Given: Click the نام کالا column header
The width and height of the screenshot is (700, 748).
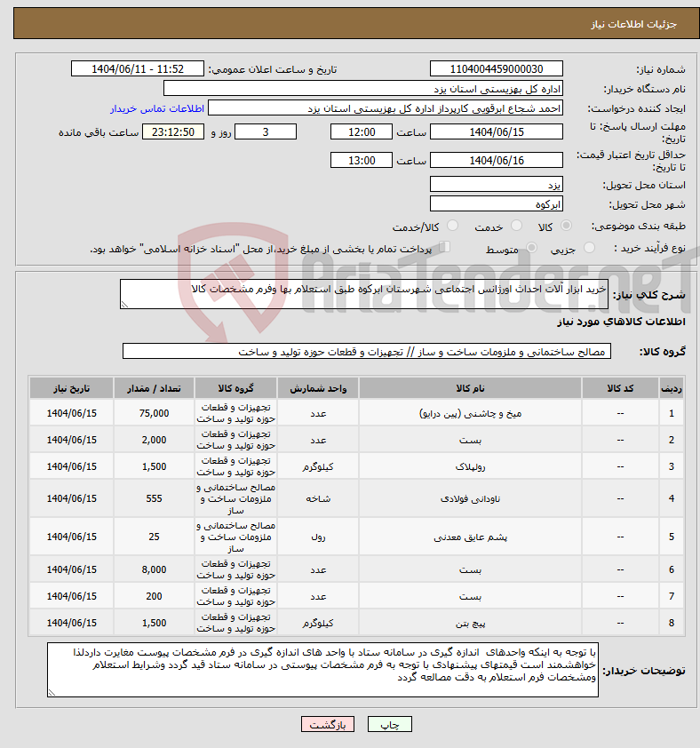Looking at the screenshot, I should (x=470, y=388).
